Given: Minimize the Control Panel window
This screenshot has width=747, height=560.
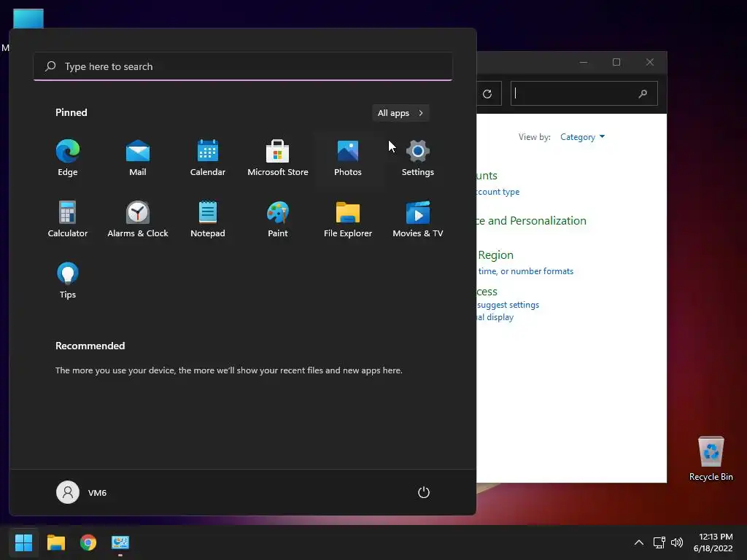Looking at the screenshot, I should 584,62.
